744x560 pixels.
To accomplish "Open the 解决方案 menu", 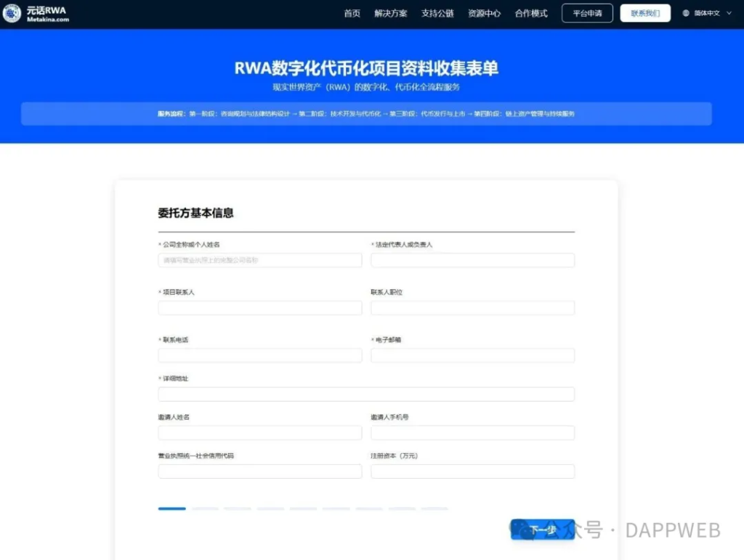I will point(390,13).
